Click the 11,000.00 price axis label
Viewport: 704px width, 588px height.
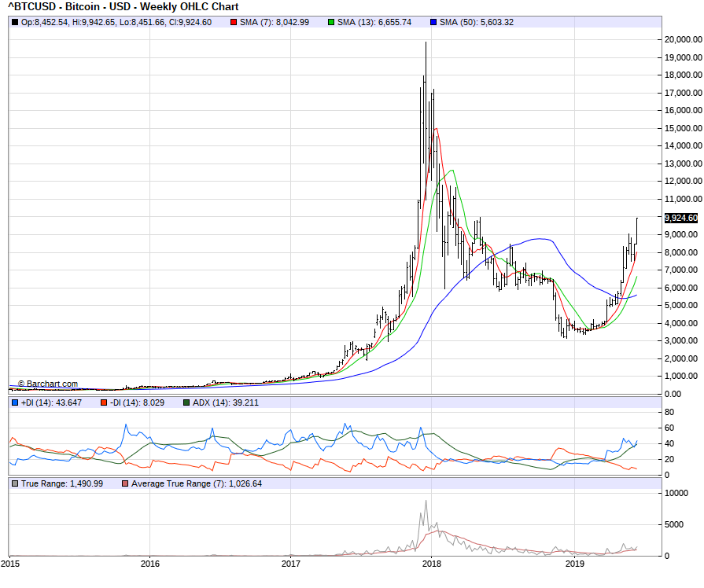coord(684,200)
